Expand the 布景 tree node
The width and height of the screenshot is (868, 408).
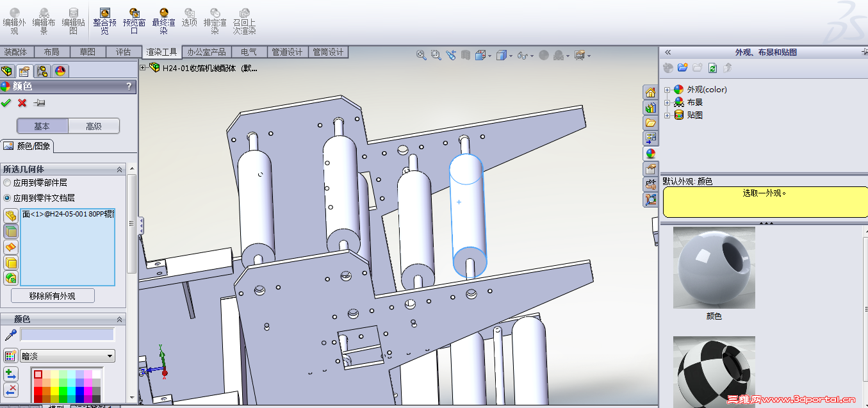pos(667,102)
